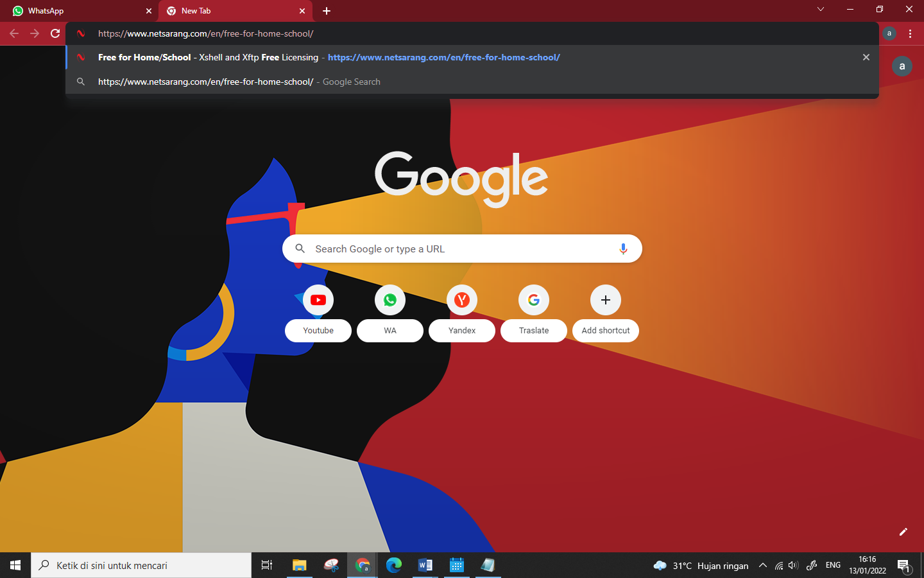This screenshot has width=924, height=578.
Task: Close the New Tab tab
Action: tap(302, 11)
